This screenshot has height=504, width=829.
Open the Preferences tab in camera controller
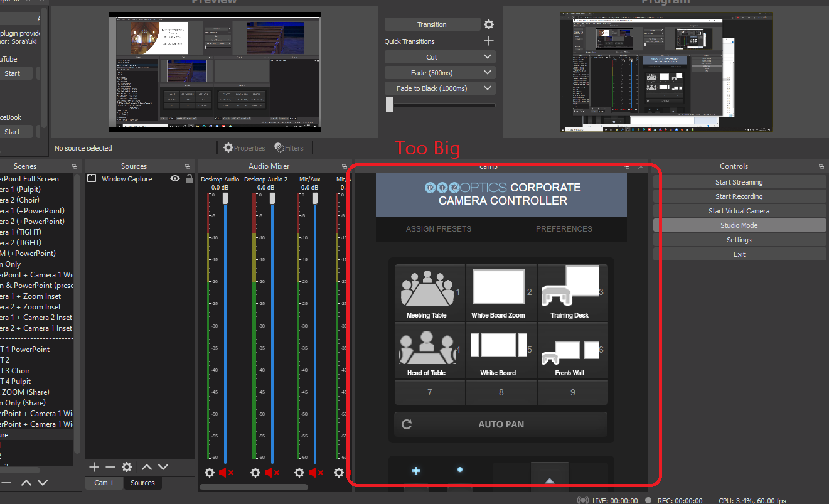pyautogui.click(x=564, y=229)
